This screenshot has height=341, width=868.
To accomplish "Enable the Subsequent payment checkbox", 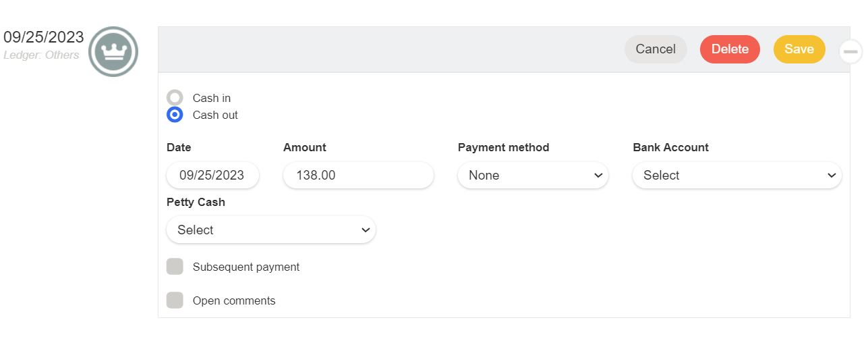I will click(x=175, y=267).
